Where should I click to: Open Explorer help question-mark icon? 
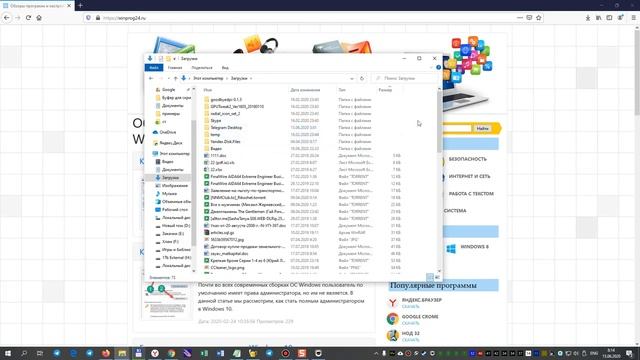[438, 67]
